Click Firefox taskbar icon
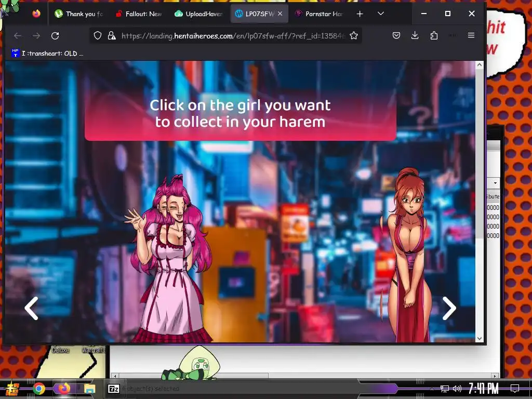532x399 pixels. click(x=64, y=389)
